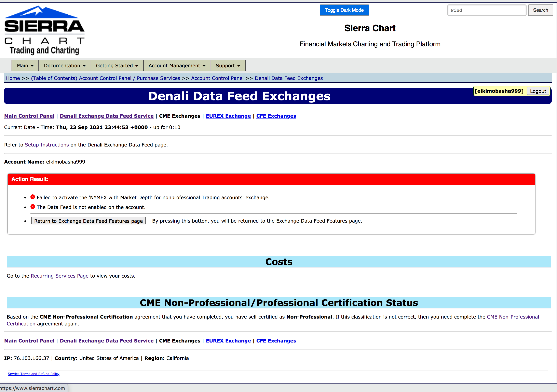Toggle Dark Mode button
557x392 pixels.
pos(344,10)
